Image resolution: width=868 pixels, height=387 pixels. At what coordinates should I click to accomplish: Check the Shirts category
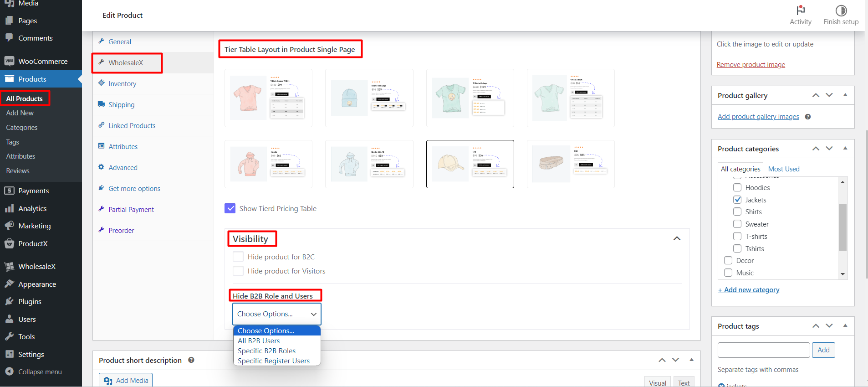[x=737, y=212]
